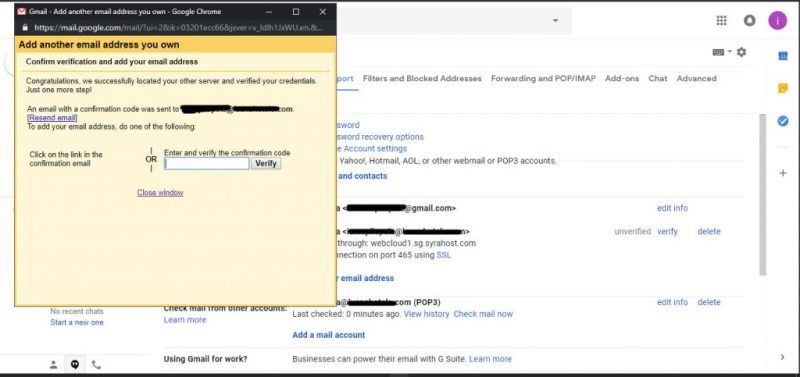Screen dimensions: 800x377
Task: Click the 'No recent chats' text
Action: coord(77,311)
